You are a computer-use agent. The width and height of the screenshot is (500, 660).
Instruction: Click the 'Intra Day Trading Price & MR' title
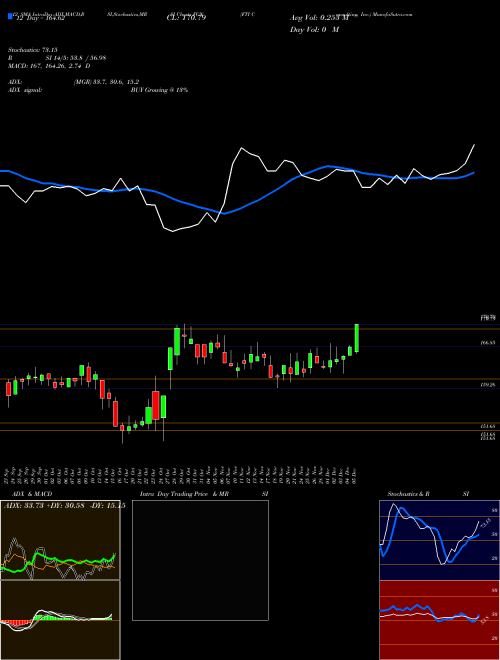184,494
